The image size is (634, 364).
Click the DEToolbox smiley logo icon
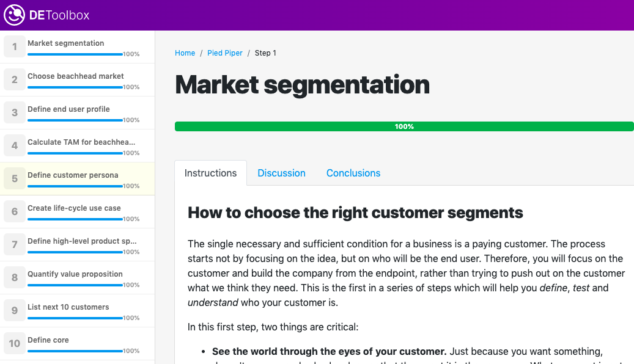click(x=15, y=15)
